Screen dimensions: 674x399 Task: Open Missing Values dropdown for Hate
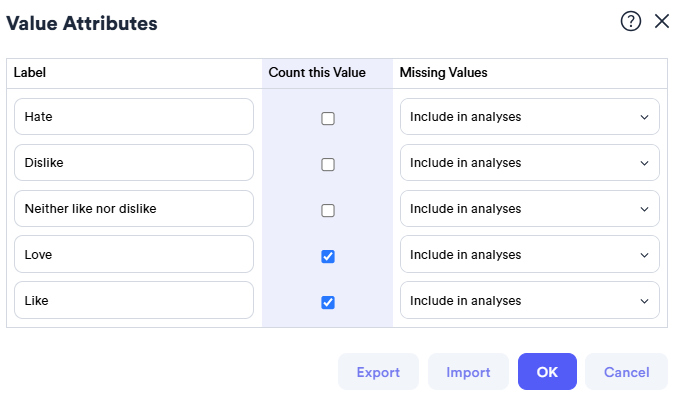click(530, 117)
